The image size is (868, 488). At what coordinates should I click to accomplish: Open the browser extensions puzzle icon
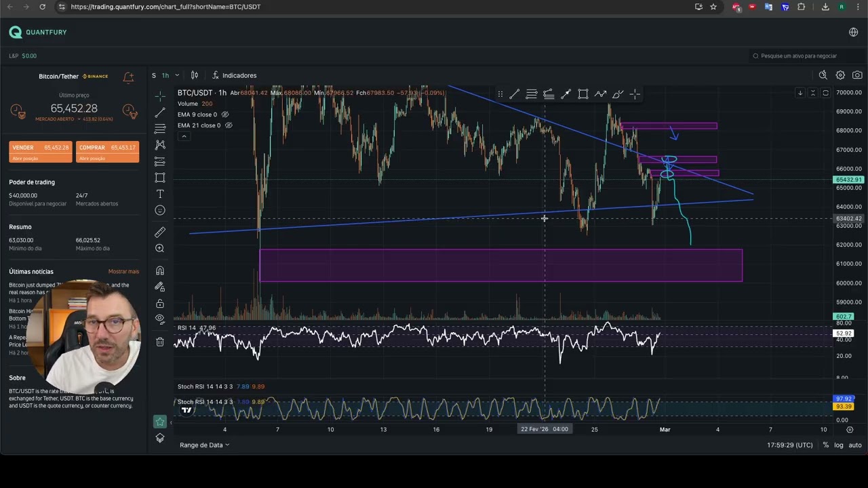[x=802, y=7]
